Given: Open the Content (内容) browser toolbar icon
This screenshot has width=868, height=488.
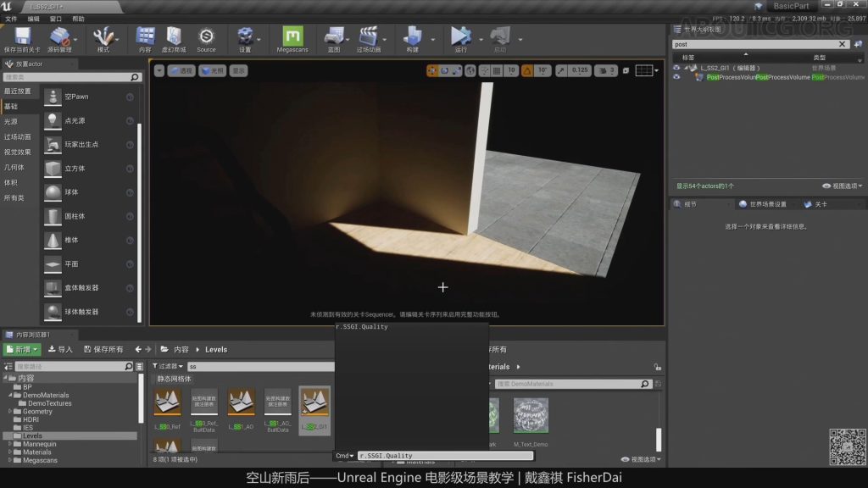Looking at the screenshot, I should click(145, 36).
